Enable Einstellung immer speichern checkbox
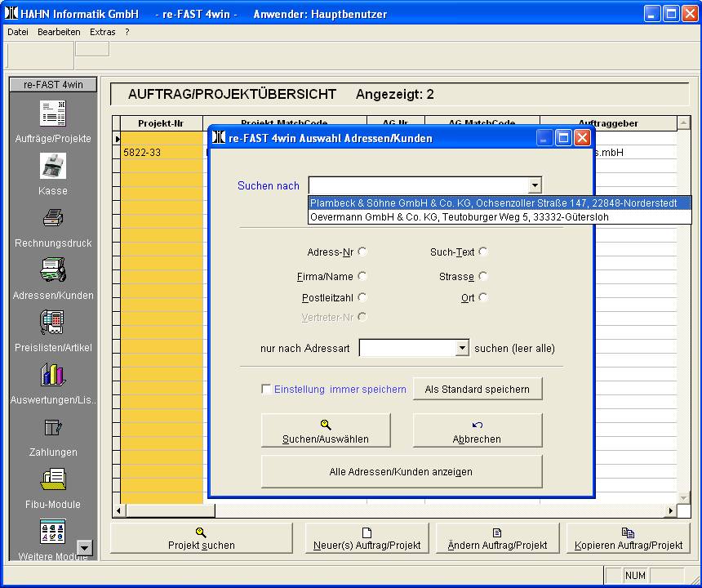702x588 pixels. [x=266, y=389]
